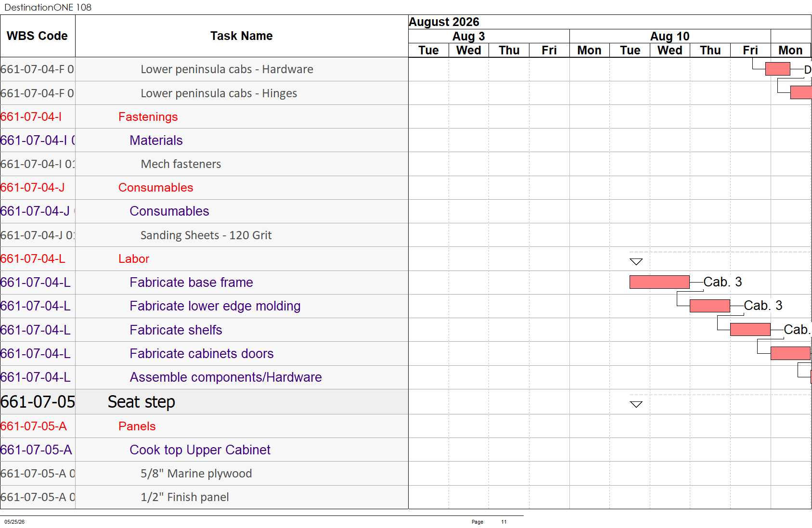This screenshot has width=812, height=528.
Task: Click the Labor summary triangle marker
Action: tap(636, 262)
